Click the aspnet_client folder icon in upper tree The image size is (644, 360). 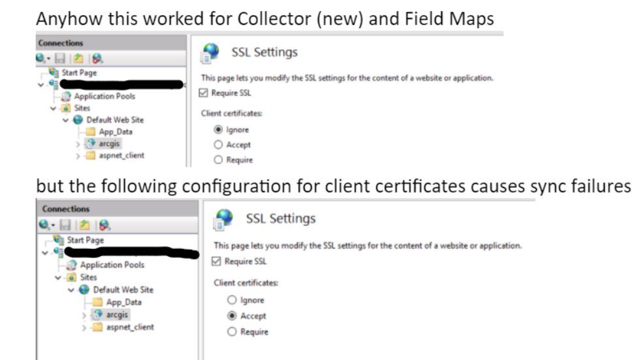coord(90,155)
